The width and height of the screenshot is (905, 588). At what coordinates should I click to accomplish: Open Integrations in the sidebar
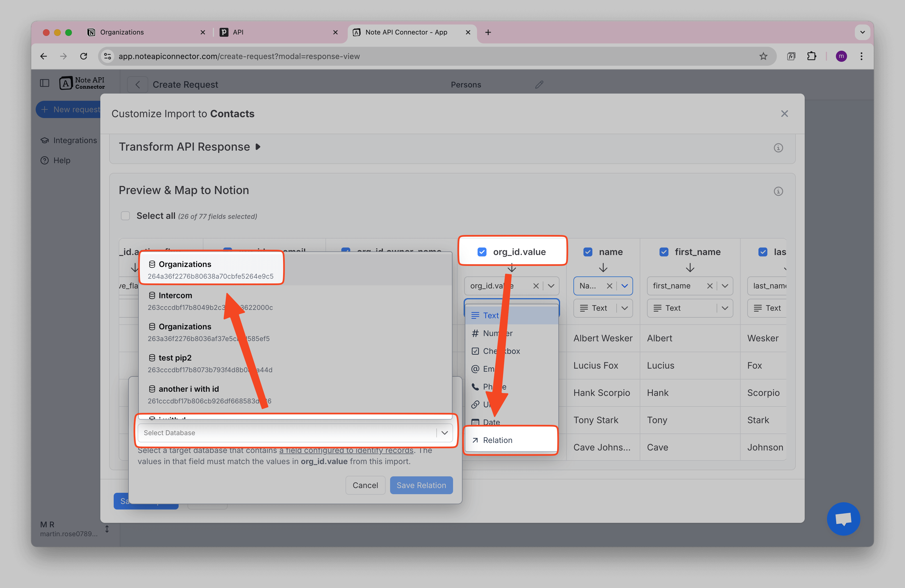click(69, 141)
